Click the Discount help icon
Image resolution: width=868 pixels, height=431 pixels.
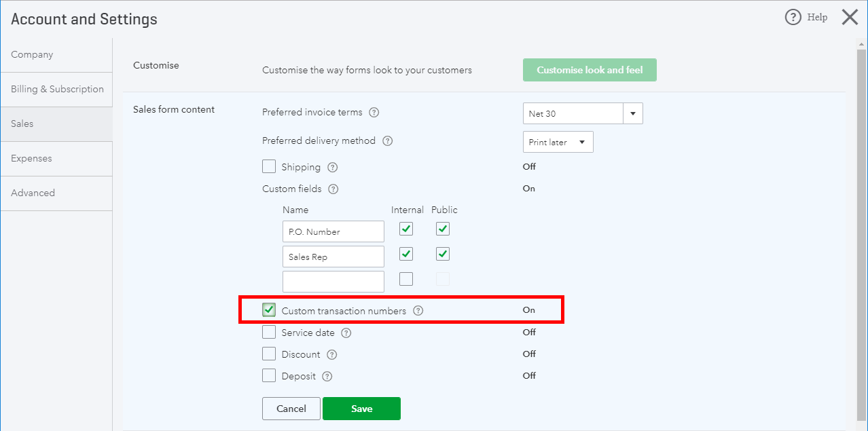(x=331, y=355)
